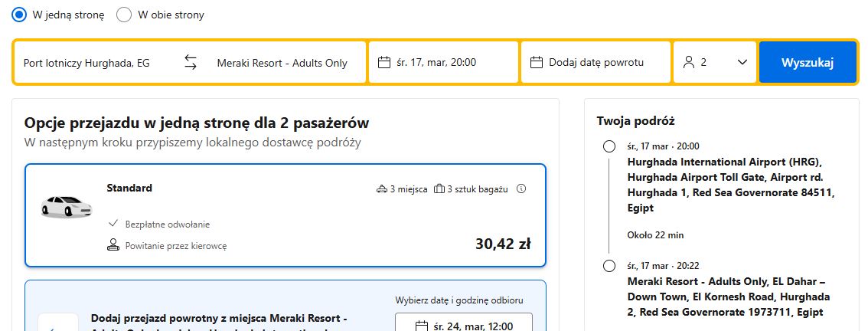Image resolution: width=868 pixels, height=331 pixels.
Task: Click the white car image on Standard card
Action: 67,207
